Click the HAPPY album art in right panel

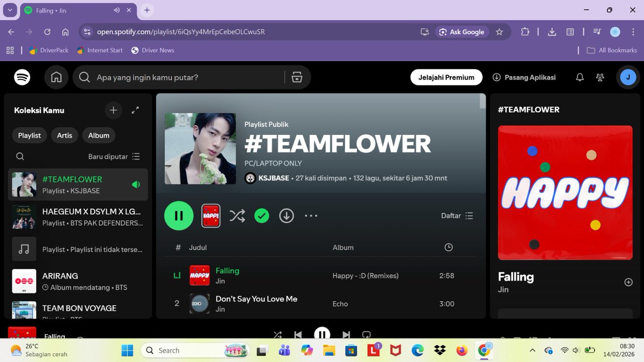pyautogui.click(x=565, y=193)
